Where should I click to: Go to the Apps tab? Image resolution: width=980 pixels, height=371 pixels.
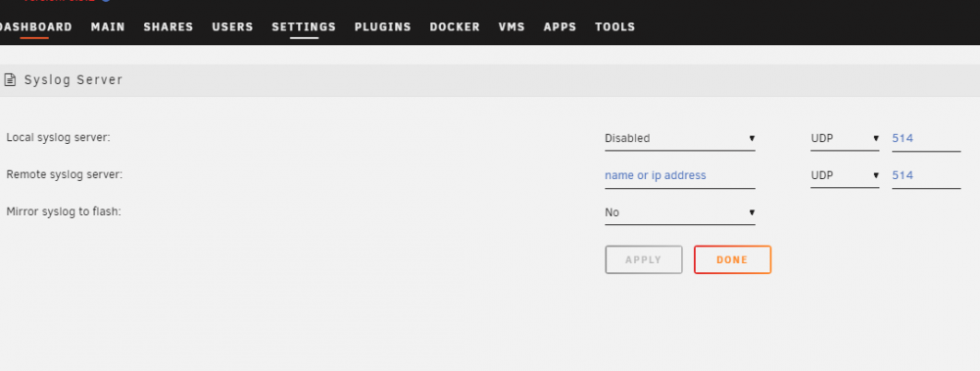pyautogui.click(x=560, y=26)
